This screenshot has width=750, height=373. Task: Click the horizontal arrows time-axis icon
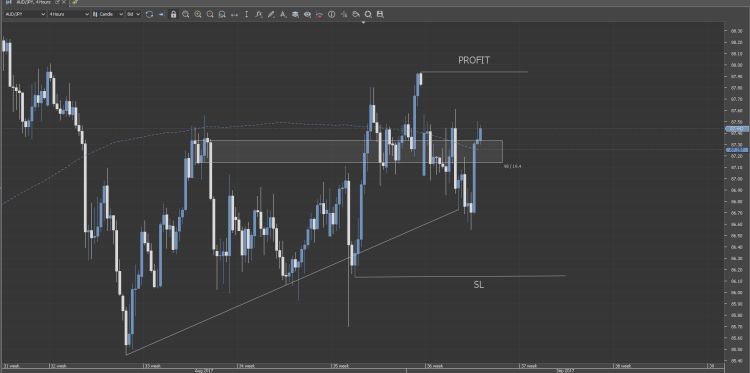pyautogui.click(x=234, y=14)
